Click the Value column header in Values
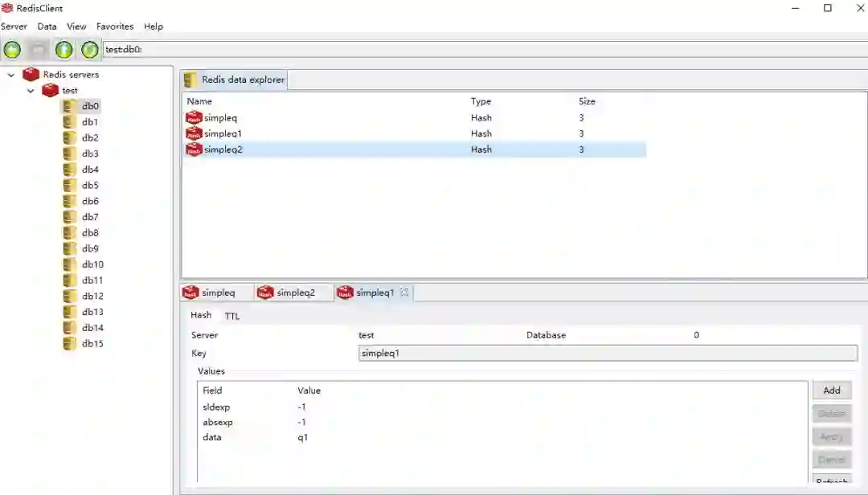This screenshot has height=495, width=868. 309,391
